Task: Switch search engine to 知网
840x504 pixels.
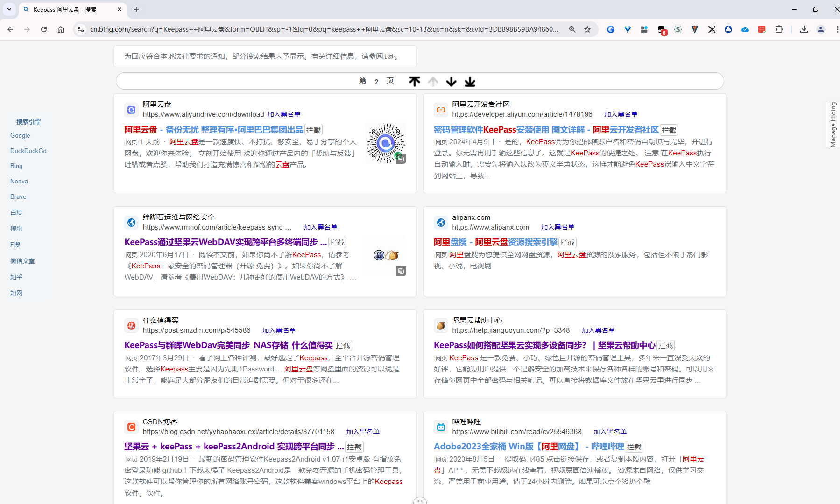Action: (x=16, y=293)
